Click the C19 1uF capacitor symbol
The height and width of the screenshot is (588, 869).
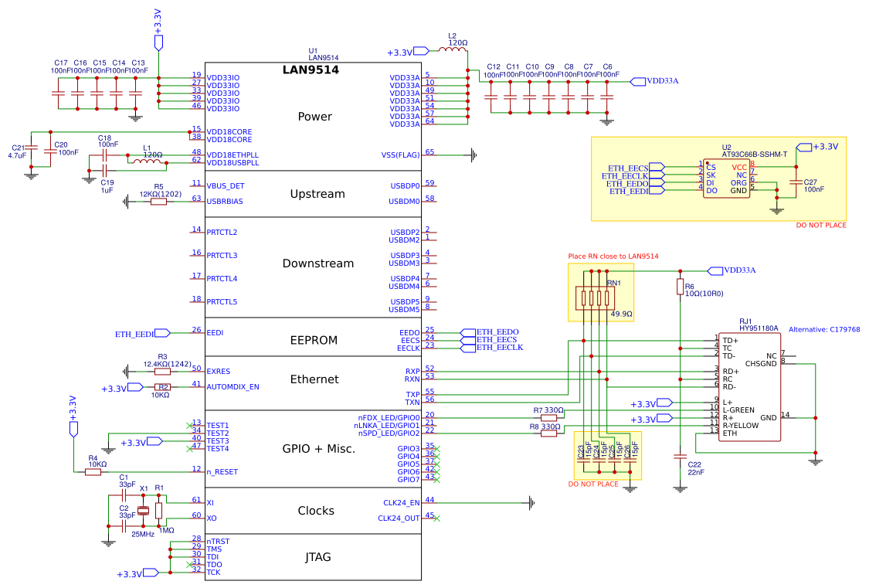click(104, 171)
